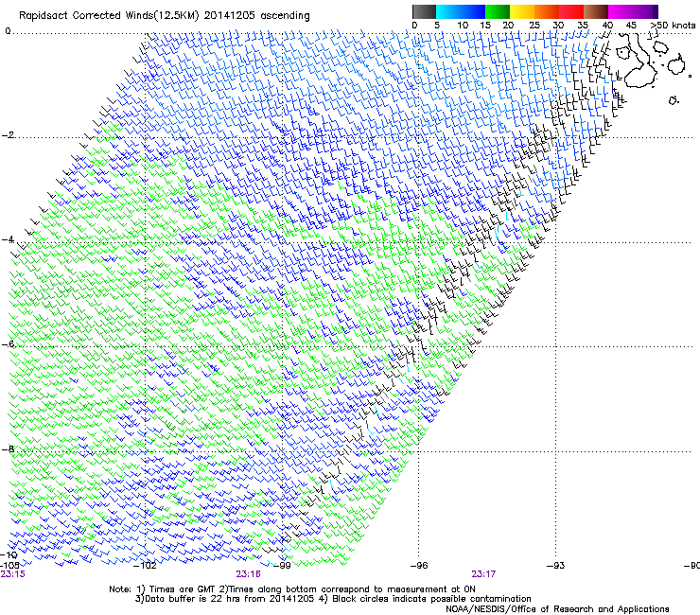The height and width of the screenshot is (615, 700).
Task: Click the '-96' longitude axis label
Action: (419, 566)
